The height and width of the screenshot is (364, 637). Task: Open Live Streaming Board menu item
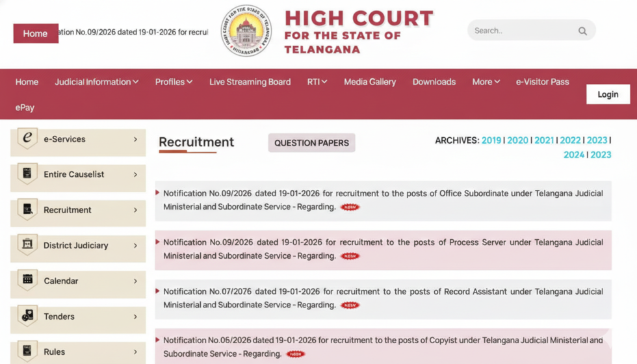(x=250, y=82)
